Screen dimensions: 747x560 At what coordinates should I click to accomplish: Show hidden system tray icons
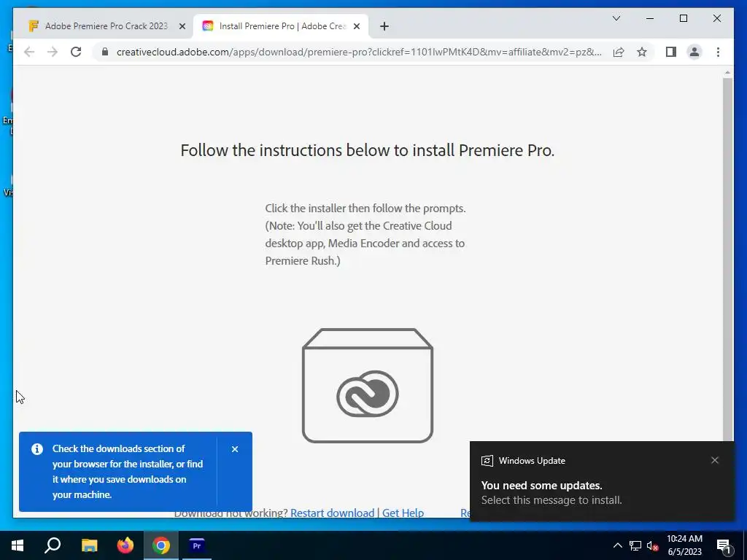point(617,545)
